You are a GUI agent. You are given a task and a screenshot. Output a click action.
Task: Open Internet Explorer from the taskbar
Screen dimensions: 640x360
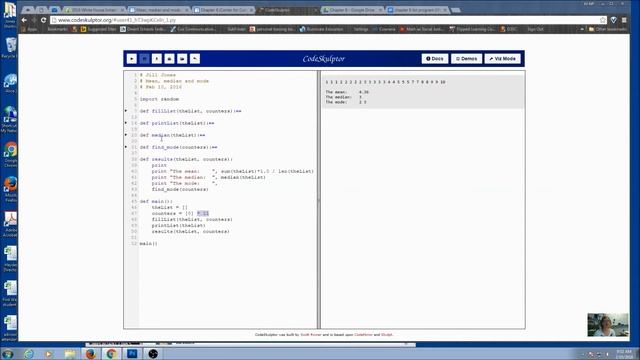pyautogui.click(x=29, y=354)
